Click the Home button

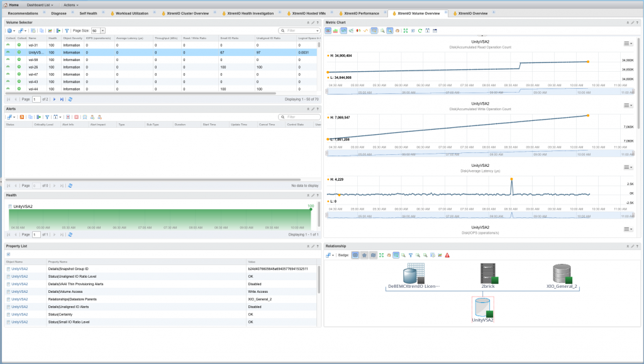tap(12, 4)
